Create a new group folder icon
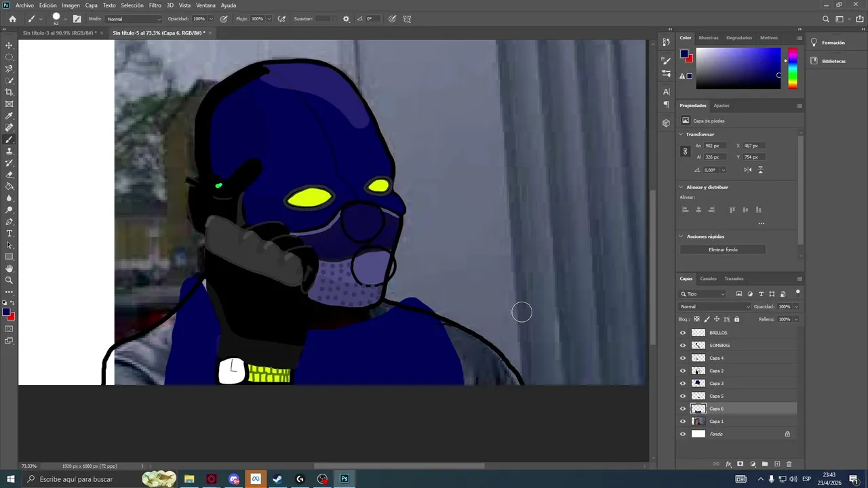Image resolution: width=868 pixels, height=488 pixels. (765, 464)
